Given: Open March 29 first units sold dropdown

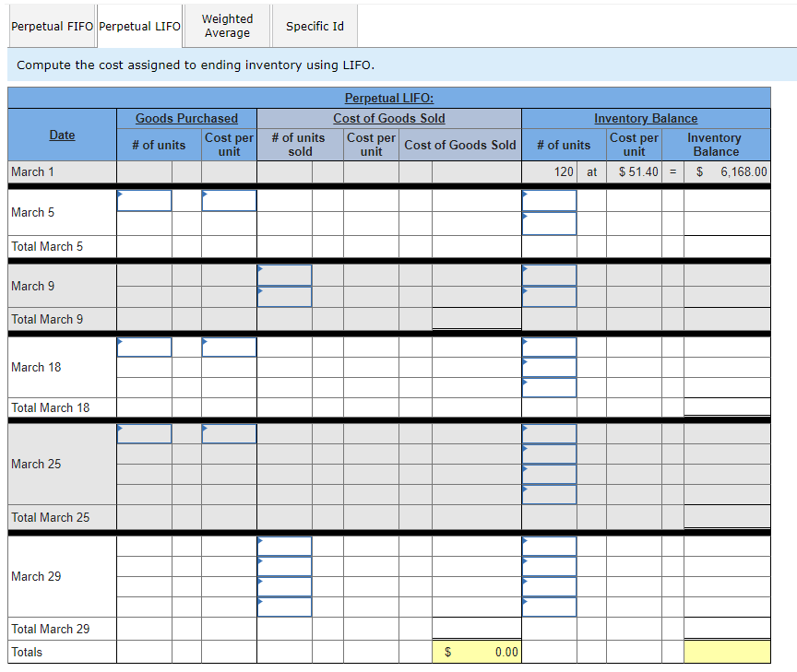Looking at the screenshot, I should pyautogui.click(x=285, y=547).
